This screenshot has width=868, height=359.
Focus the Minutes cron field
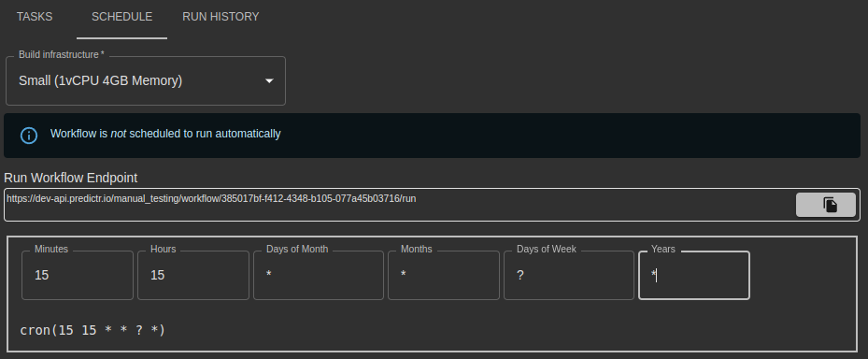click(78, 276)
